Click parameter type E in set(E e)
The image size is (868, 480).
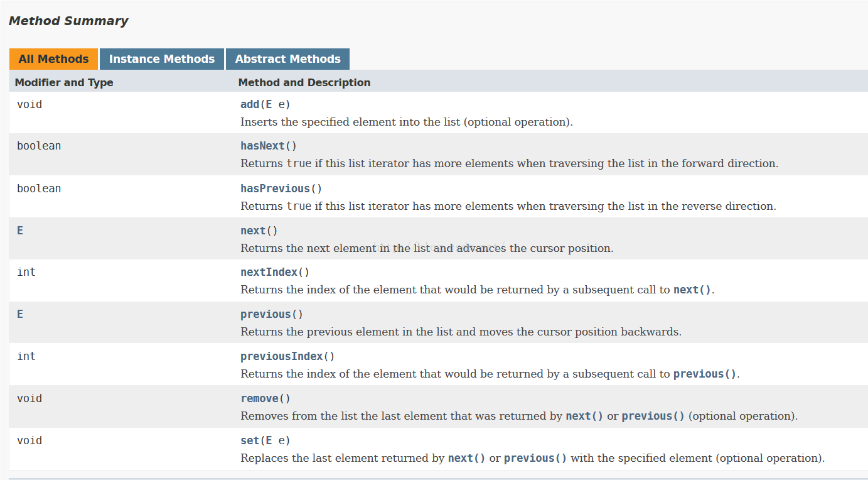(269, 440)
